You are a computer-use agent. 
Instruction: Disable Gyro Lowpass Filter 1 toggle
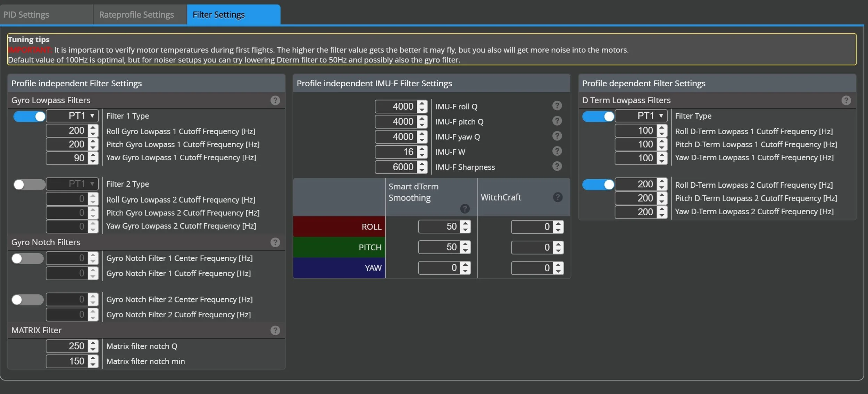30,117
